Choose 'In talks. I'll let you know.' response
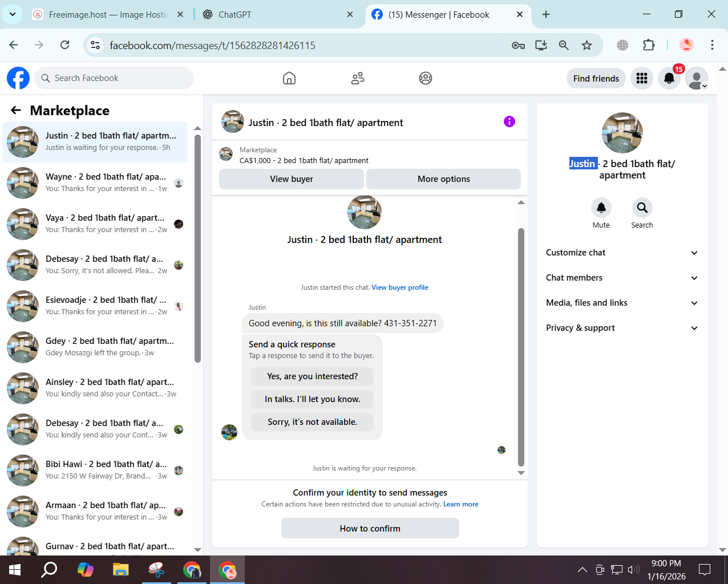Screen dimensions: 728x584 coord(313,399)
